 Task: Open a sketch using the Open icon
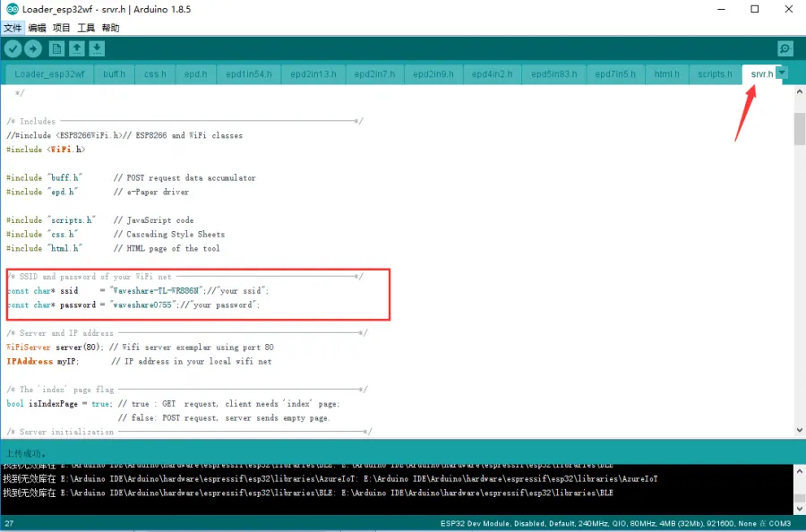[x=77, y=49]
